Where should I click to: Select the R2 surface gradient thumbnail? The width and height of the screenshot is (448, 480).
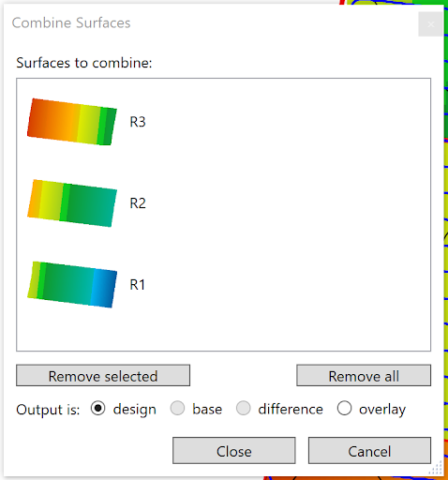[x=72, y=203]
